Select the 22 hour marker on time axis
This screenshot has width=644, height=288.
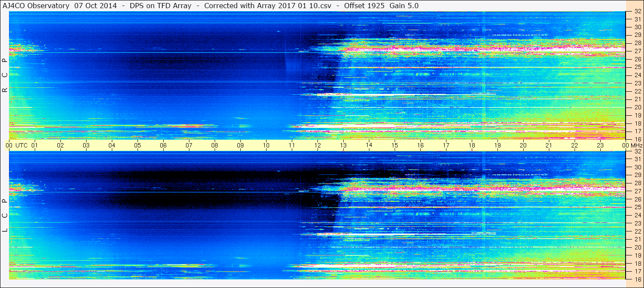[x=575, y=146]
